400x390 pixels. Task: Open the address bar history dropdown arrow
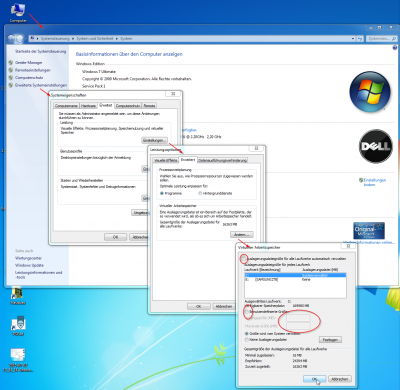coord(353,39)
